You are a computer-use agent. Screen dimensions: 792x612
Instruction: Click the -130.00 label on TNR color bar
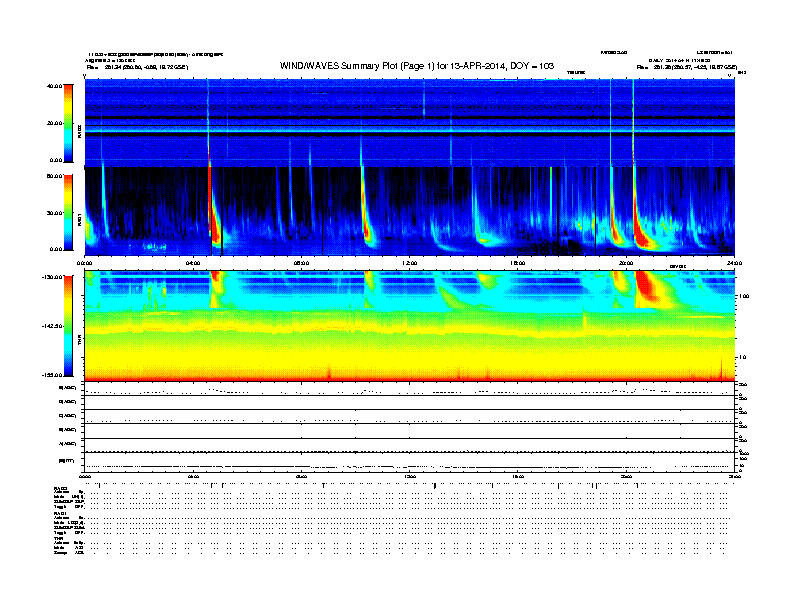click(x=52, y=277)
